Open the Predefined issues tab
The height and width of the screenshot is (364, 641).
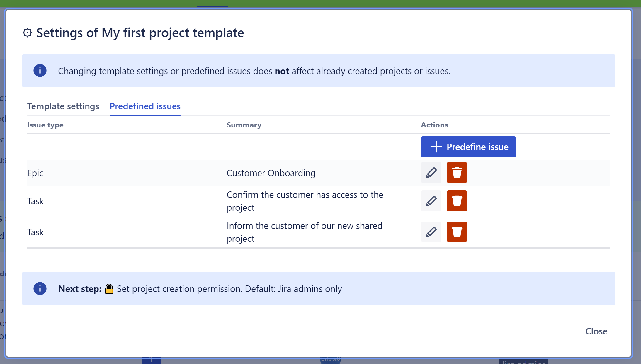[x=145, y=106]
